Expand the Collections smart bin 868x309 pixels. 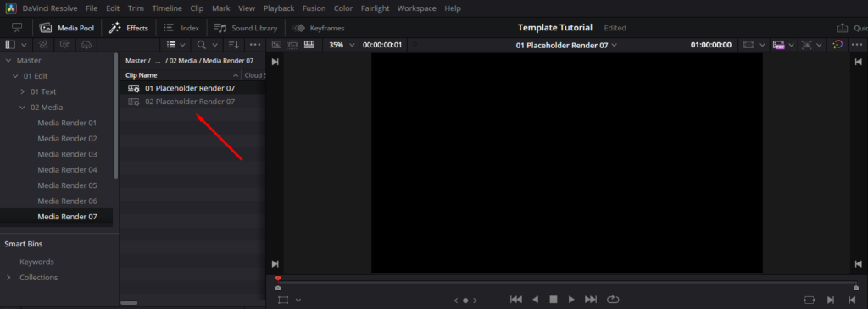[8, 278]
